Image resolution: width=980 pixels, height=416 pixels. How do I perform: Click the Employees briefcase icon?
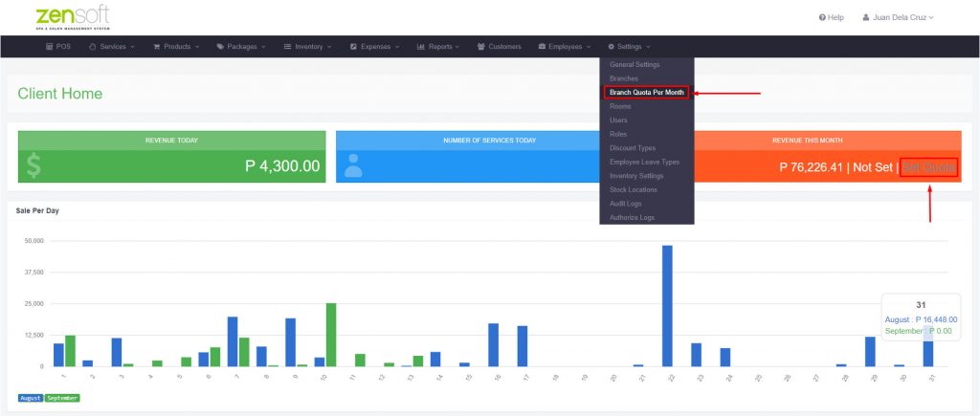pyautogui.click(x=542, y=47)
